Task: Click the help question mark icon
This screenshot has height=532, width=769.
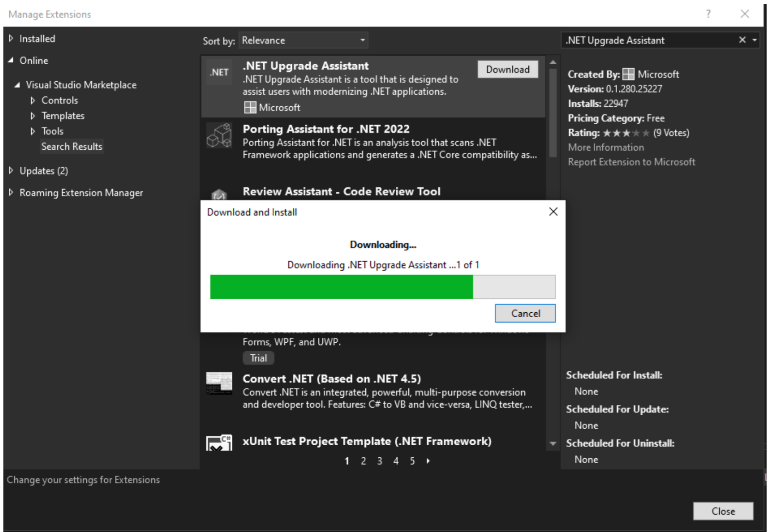Action: point(708,14)
